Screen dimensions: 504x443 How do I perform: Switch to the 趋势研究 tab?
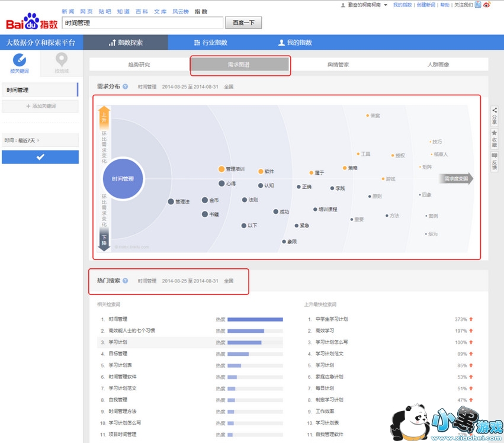point(139,65)
